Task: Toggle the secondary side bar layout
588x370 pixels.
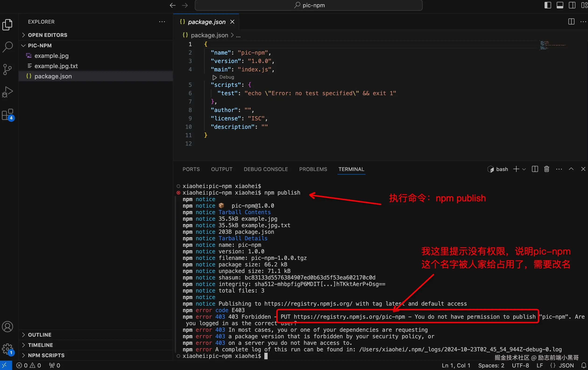Action: pos(572,5)
